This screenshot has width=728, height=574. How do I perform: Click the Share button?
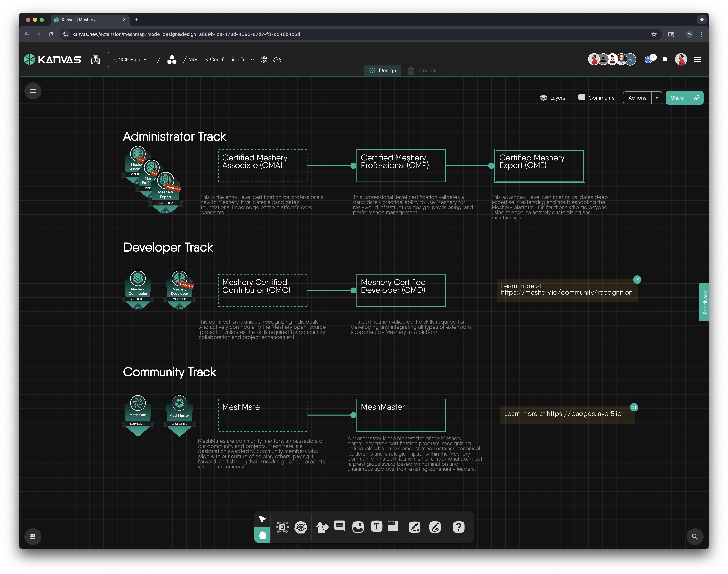coord(677,98)
